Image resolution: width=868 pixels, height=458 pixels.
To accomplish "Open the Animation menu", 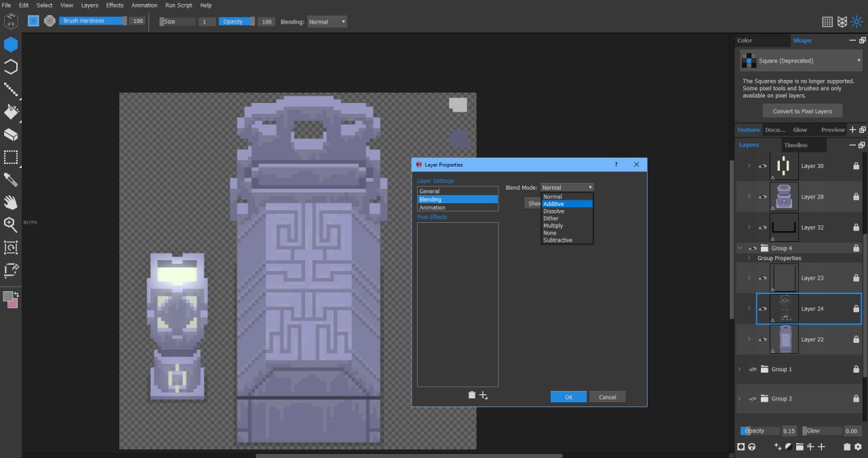I will click(144, 5).
